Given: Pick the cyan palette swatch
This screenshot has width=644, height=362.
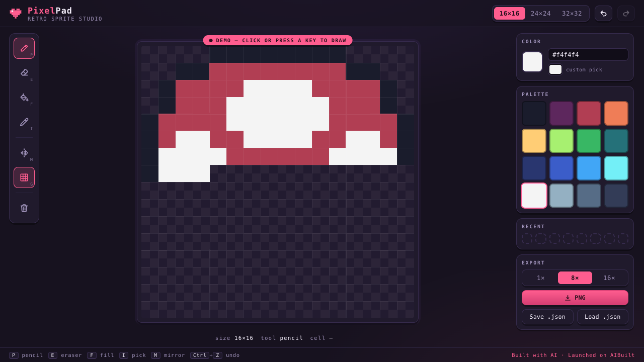Looking at the screenshot, I should point(616,168).
